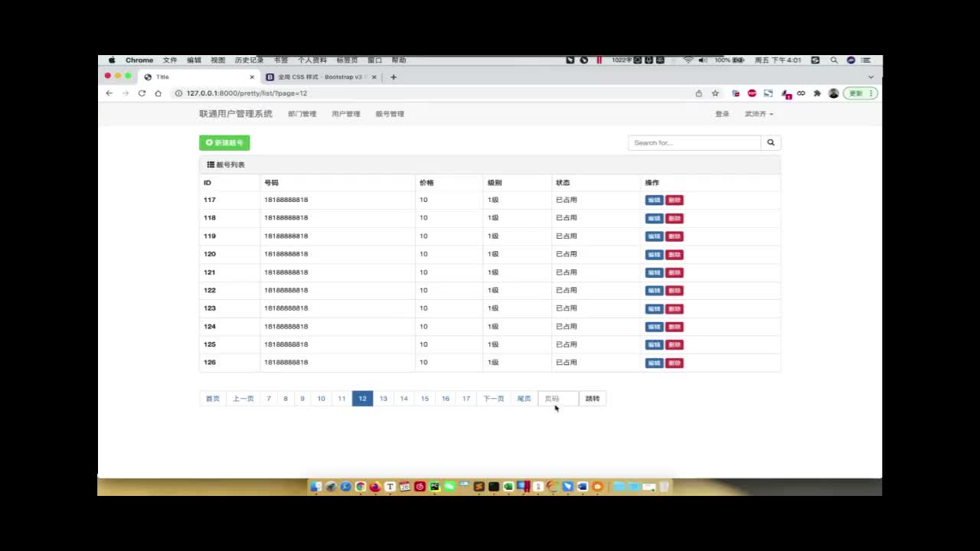Click 已占用 status in row 123

(567, 308)
